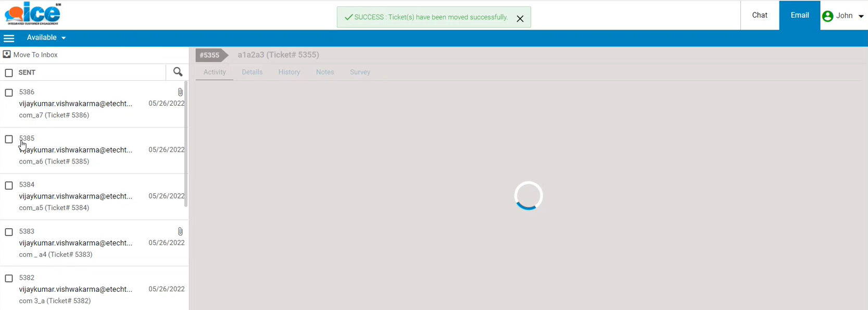This screenshot has width=868, height=310.
Task: Click attachment paperclip on ticket 5383
Action: point(180,231)
